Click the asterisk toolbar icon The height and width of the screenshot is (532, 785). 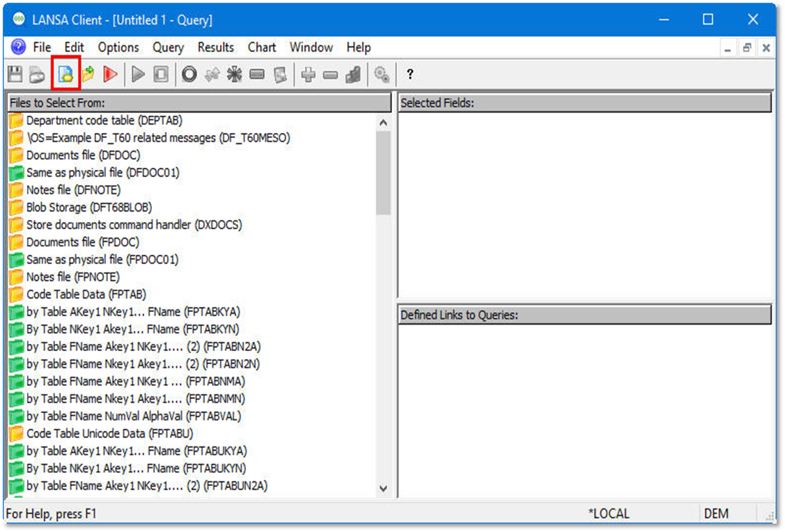tap(234, 75)
